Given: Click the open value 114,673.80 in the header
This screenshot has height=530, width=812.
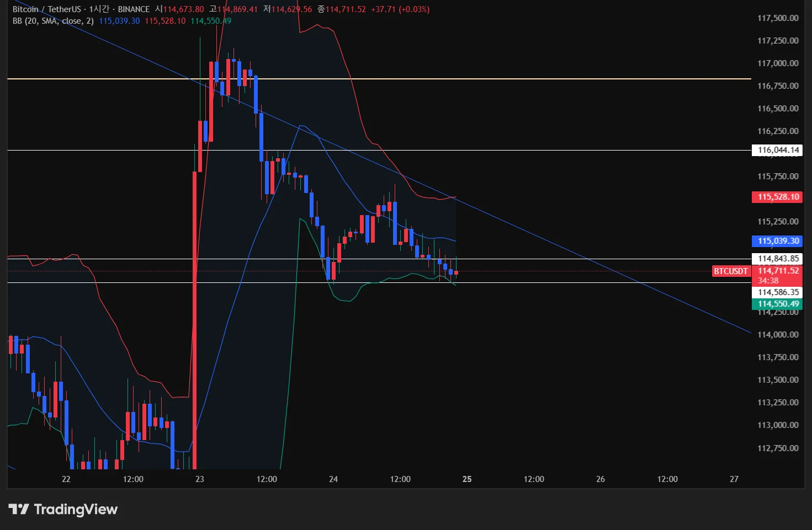Looking at the screenshot, I should point(183,9).
